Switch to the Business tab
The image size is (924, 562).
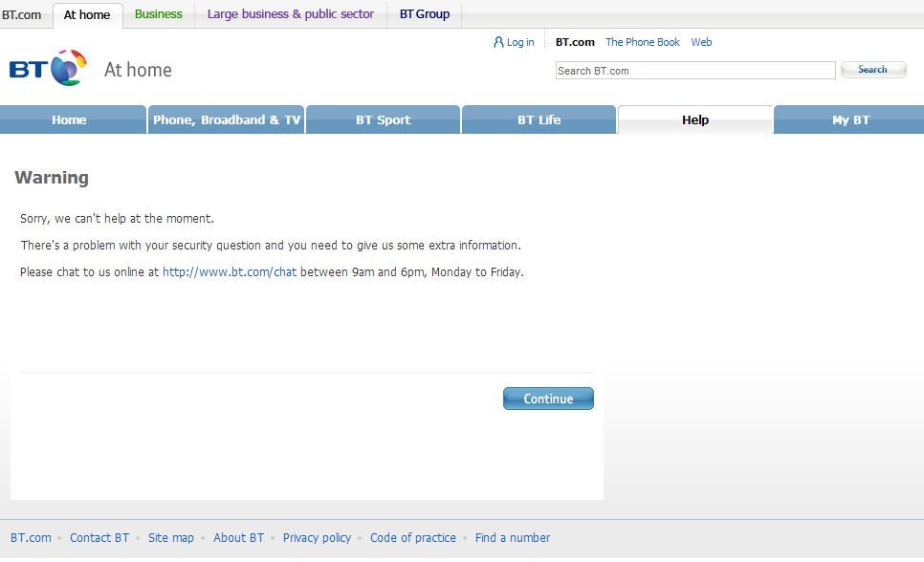coord(159,14)
